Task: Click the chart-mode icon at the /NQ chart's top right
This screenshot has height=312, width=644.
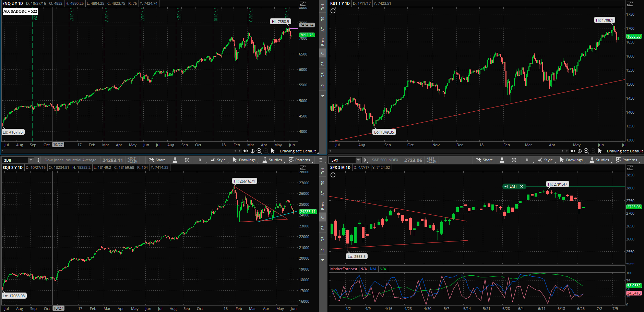Action: 303,3
